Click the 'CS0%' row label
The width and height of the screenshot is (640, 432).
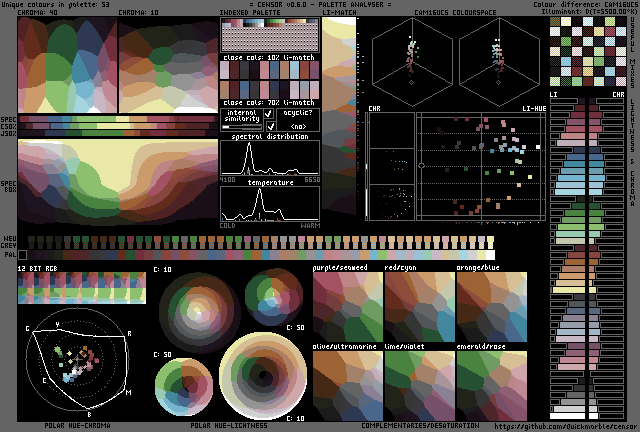click(9, 127)
